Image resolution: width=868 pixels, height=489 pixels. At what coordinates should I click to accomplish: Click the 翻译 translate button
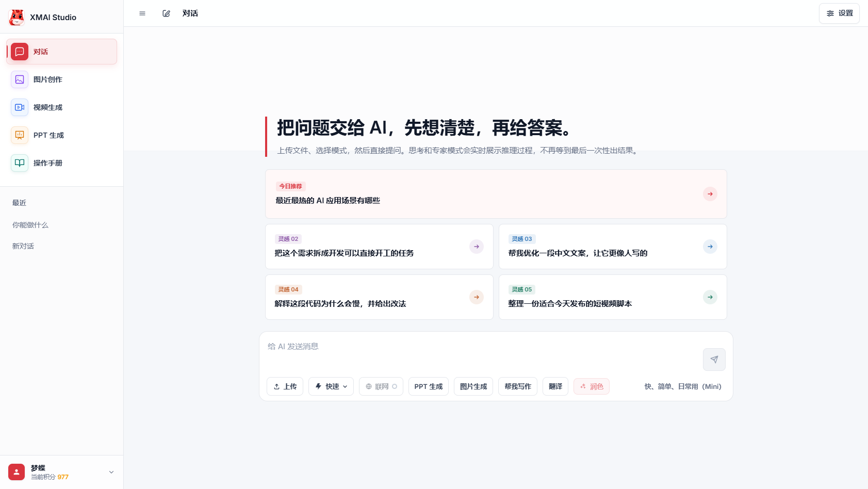555,386
